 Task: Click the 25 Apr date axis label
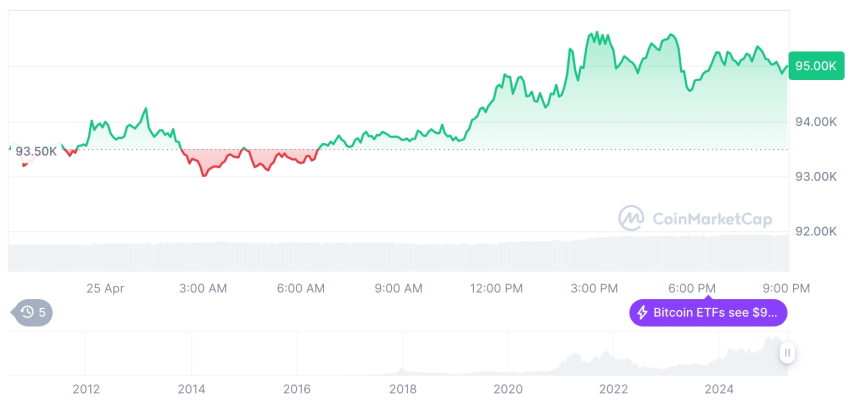(105, 288)
